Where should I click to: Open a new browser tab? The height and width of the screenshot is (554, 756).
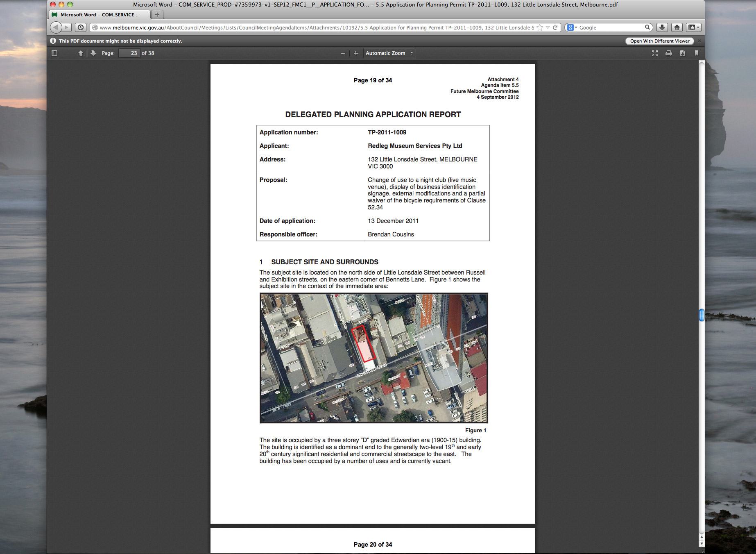tap(157, 15)
